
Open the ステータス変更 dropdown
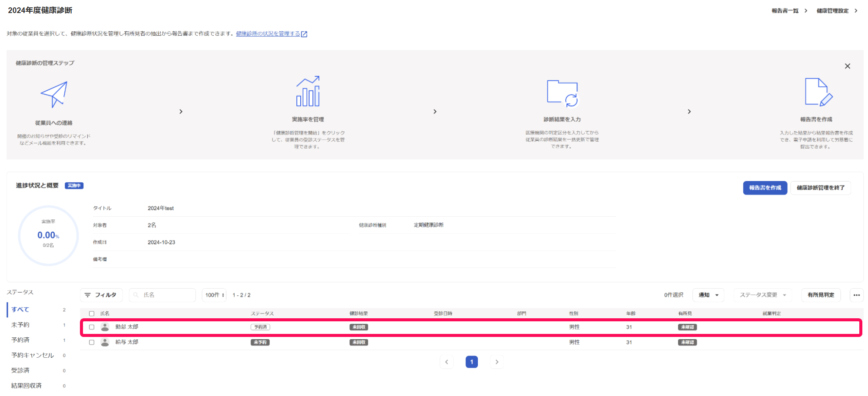(763, 295)
